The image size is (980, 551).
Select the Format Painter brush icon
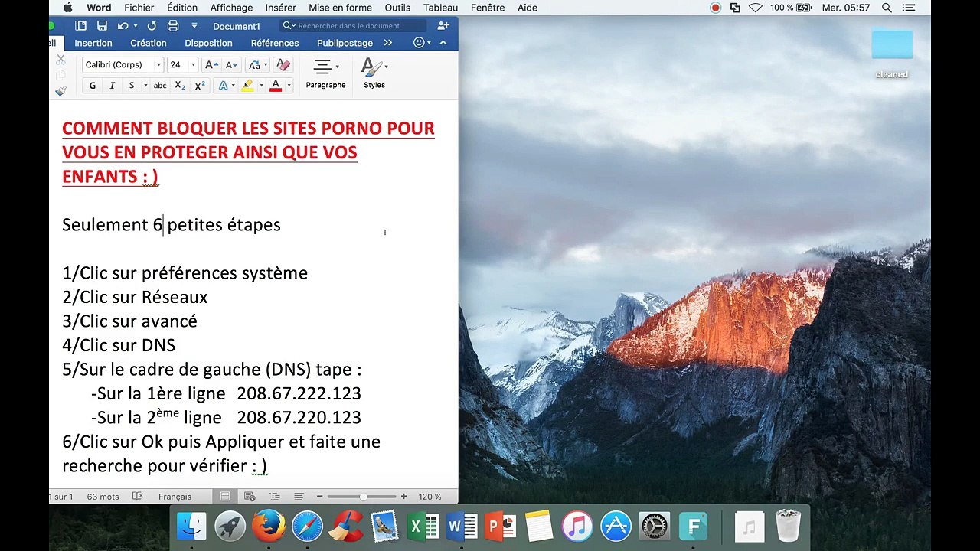(60, 91)
